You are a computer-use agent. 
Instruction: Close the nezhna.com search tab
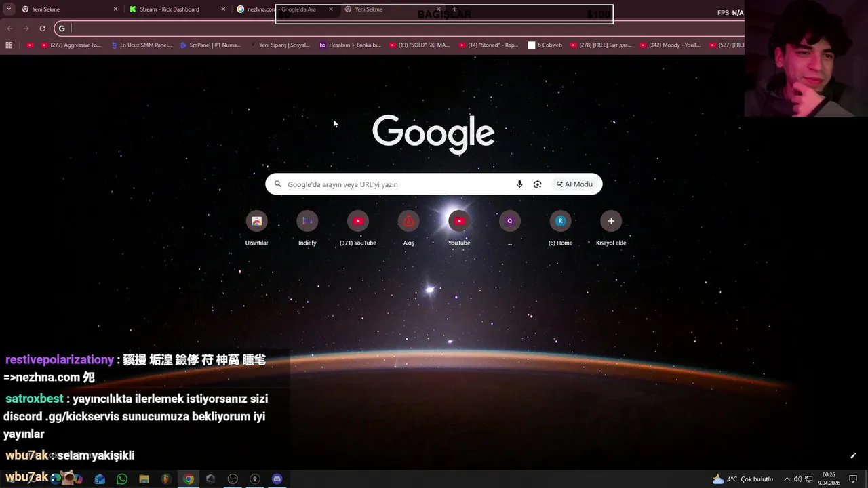pos(331,9)
